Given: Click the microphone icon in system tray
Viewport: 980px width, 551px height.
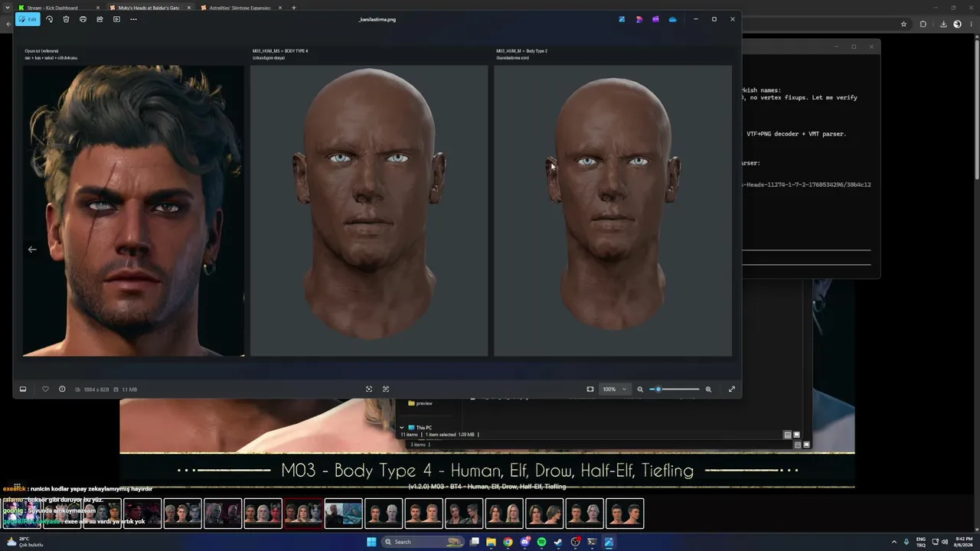Looking at the screenshot, I should [x=906, y=542].
